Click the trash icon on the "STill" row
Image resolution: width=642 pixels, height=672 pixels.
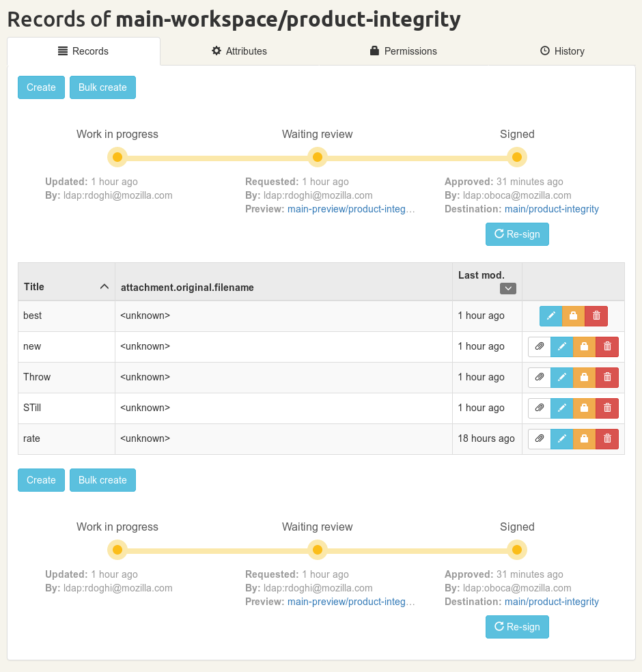click(x=606, y=408)
